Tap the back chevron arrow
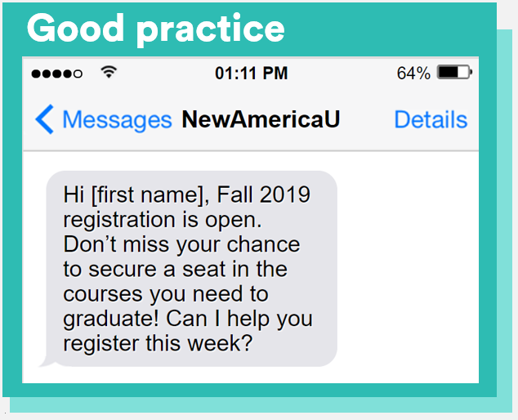 click(45, 120)
